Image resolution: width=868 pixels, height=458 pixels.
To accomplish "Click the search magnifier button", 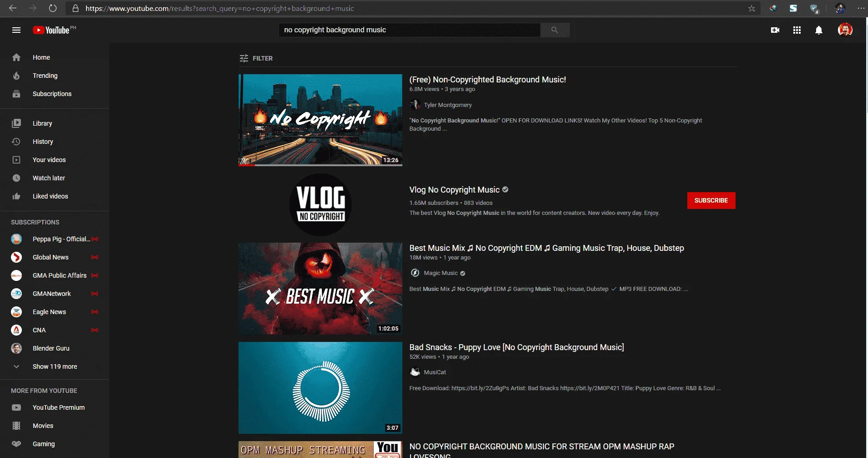I will tap(554, 30).
